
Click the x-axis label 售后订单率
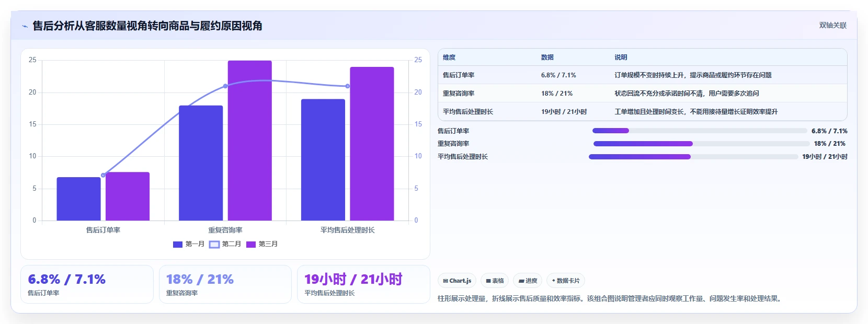(x=103, y=230)
